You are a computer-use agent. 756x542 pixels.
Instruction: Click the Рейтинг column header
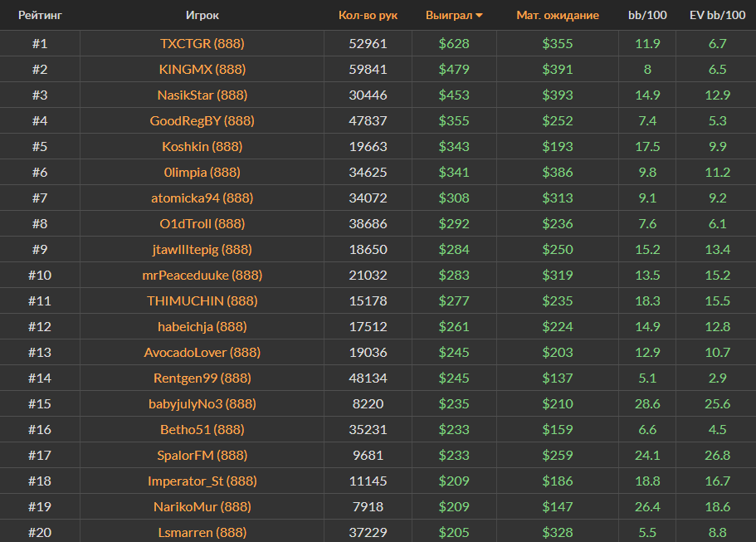click(40, 15)
